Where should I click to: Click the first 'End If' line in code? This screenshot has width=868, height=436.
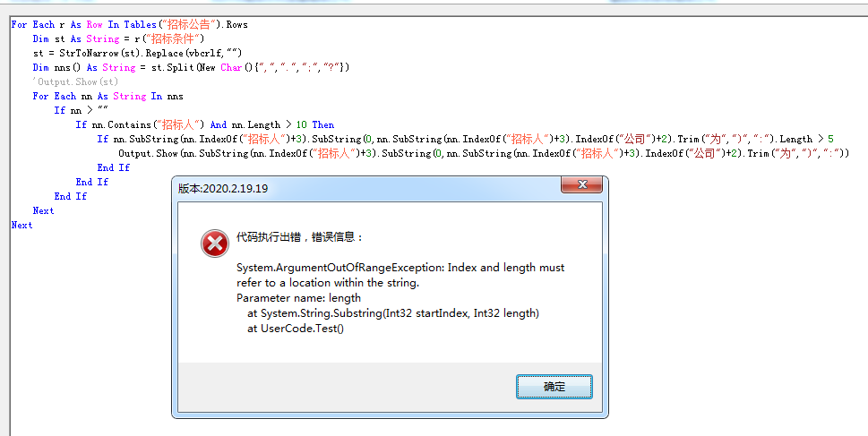tap(114, 167)
